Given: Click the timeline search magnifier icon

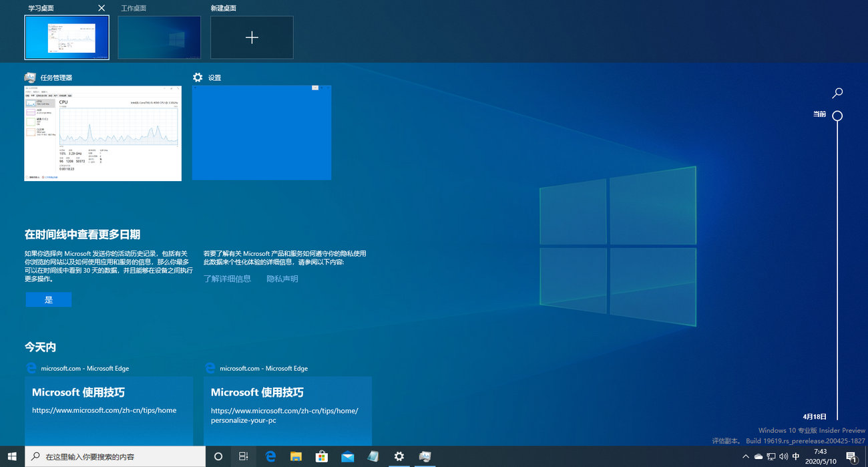Looking at the screenshot, I should [837, 93].
